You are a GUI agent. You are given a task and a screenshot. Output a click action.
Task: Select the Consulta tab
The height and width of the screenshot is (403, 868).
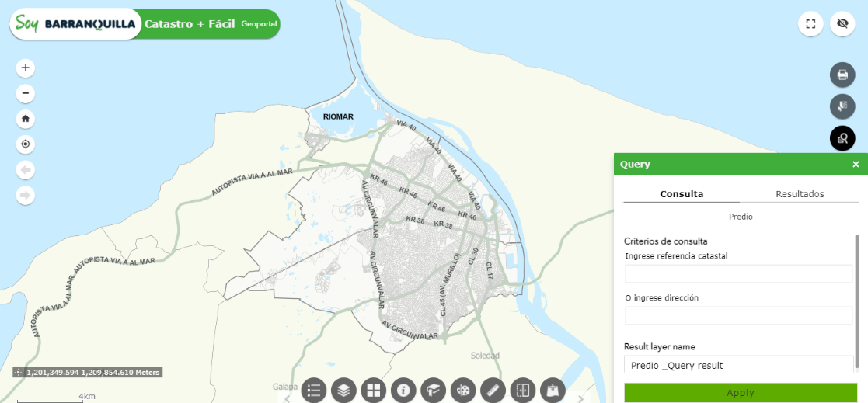click(x=682, y=194)
